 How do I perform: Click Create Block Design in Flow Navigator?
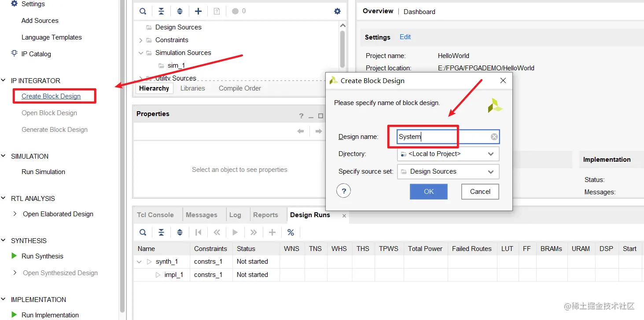[x=51, y=96]
